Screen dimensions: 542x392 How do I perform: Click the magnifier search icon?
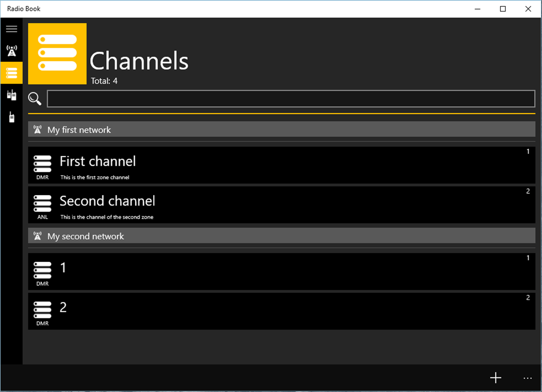34,99
